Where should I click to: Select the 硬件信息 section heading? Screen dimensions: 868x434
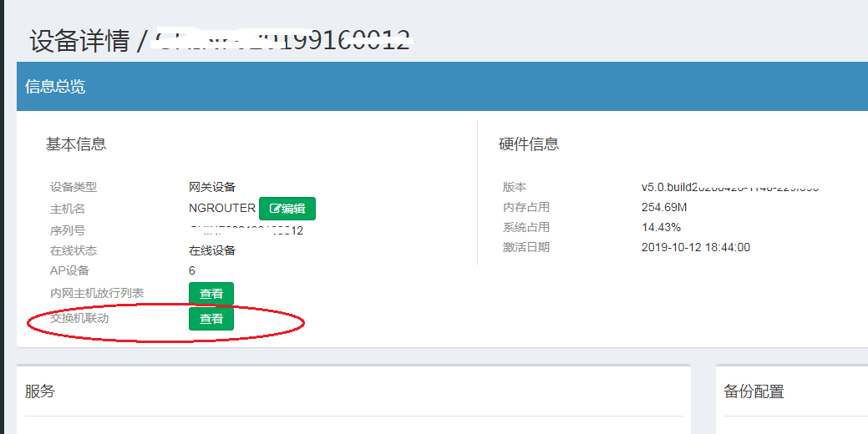(x=529, y=144)
